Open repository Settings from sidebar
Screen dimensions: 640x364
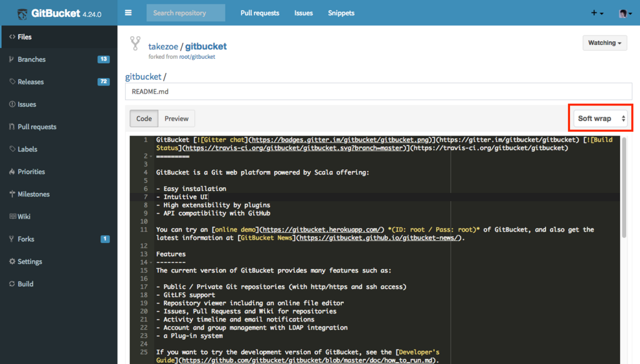[59, 261]
